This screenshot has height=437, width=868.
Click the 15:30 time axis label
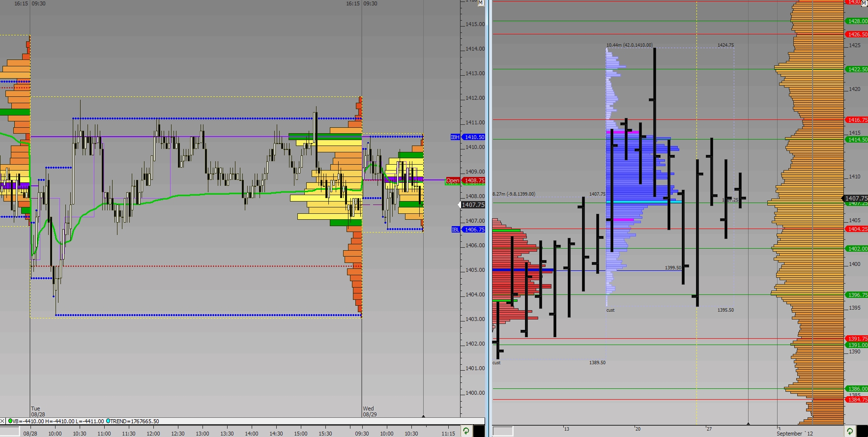tap(325, 434)
